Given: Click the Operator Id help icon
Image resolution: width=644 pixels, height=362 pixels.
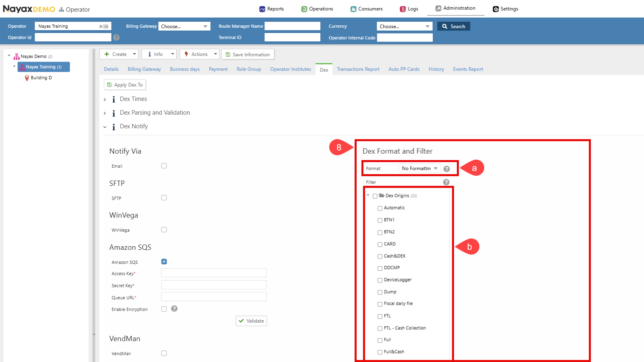Looking at the screenshot, I should point(116,37).
